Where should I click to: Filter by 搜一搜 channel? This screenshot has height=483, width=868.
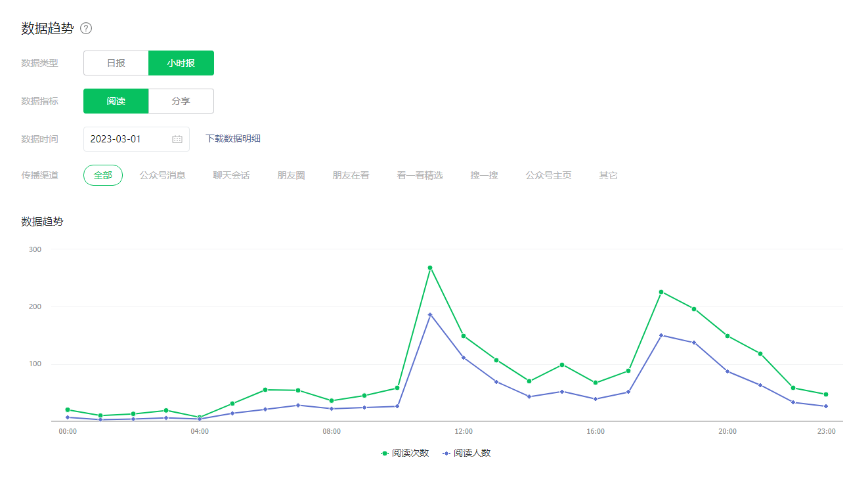(x=484, y=175)
